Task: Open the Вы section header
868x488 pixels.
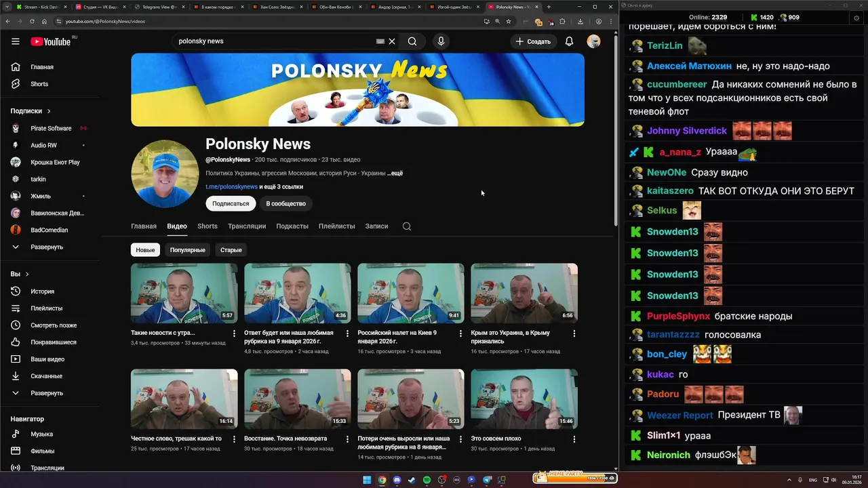Action: (20, 274)
